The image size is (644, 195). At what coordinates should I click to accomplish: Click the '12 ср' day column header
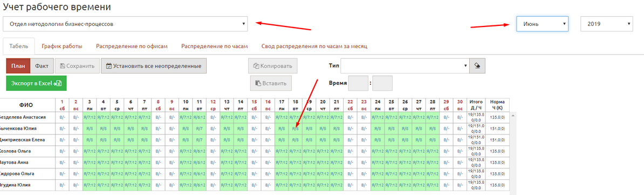pos(213,104)
